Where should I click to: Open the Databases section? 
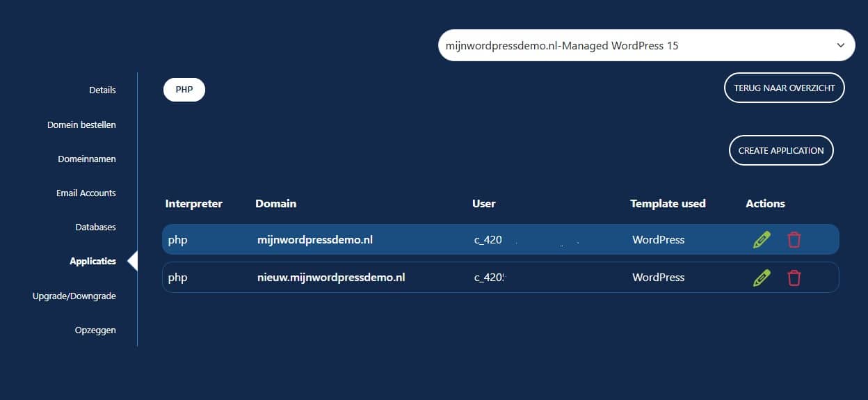(x=95, y=227)
